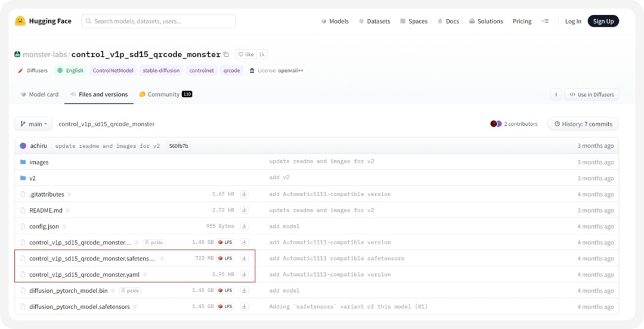Download the README.md file via download icon
Viewport: 644px width, 329px height.
[x=244, y=210]
